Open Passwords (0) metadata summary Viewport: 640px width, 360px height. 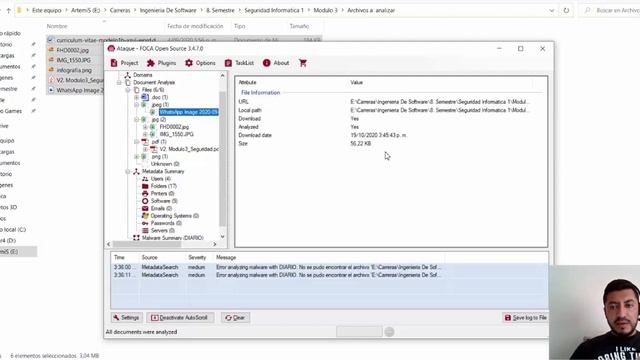click(x=166, y=223)
